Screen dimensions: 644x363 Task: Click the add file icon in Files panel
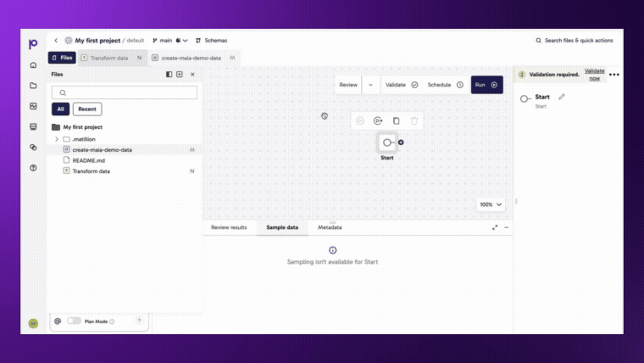(x=180, y=75)
